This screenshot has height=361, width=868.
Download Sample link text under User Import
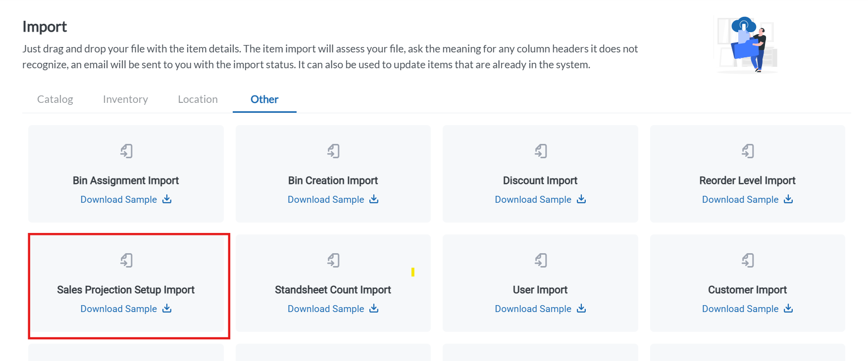tap(533, 309)
